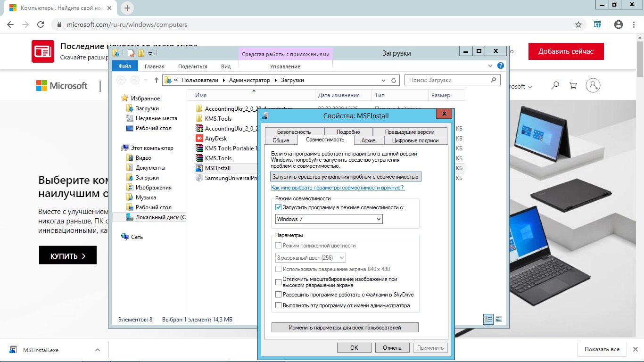Switch to Безопасность tab
The height and width of the screenshot is (362, 644).
click(x=294, y=132)
